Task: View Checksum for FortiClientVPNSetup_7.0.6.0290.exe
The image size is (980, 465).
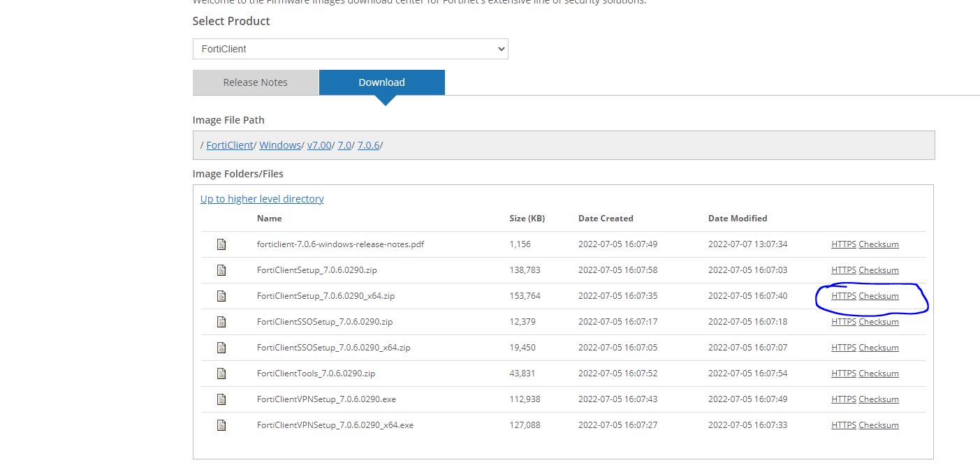Action: (879, 399)
